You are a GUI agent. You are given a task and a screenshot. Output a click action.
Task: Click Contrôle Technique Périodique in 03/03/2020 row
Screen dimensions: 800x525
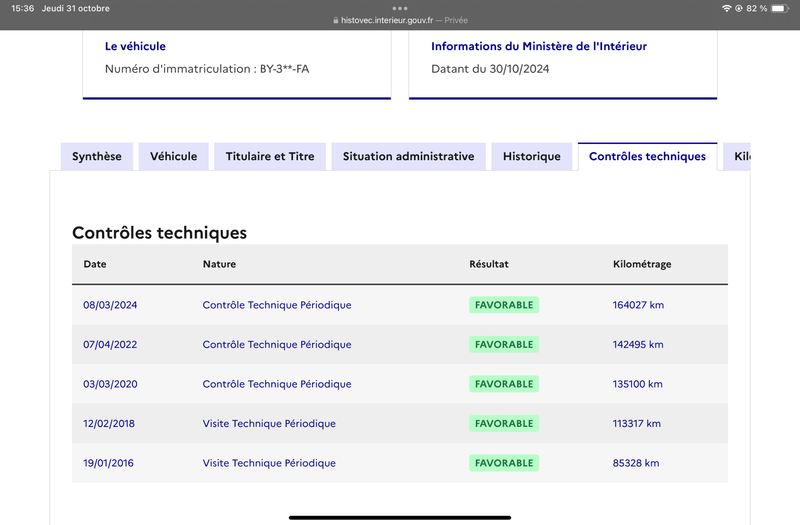coord(277,384)
